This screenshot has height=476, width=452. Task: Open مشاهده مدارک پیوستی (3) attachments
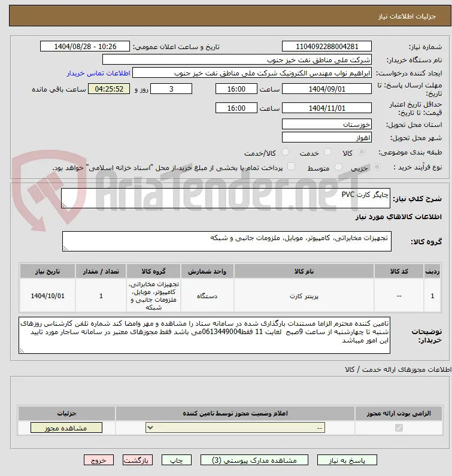254,460
